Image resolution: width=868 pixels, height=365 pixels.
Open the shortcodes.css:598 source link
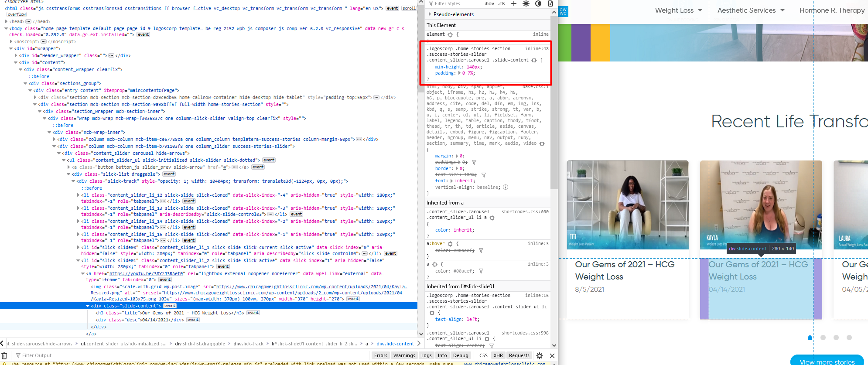(525, 333)
